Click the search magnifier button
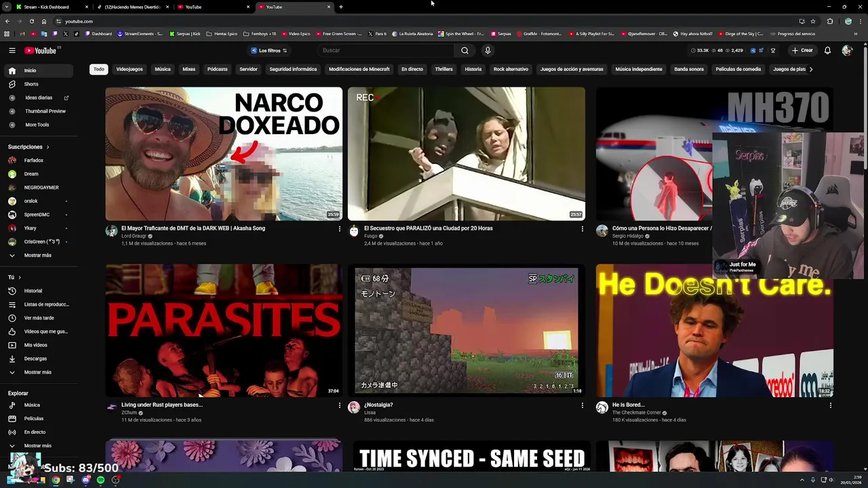 click(465, 50)
